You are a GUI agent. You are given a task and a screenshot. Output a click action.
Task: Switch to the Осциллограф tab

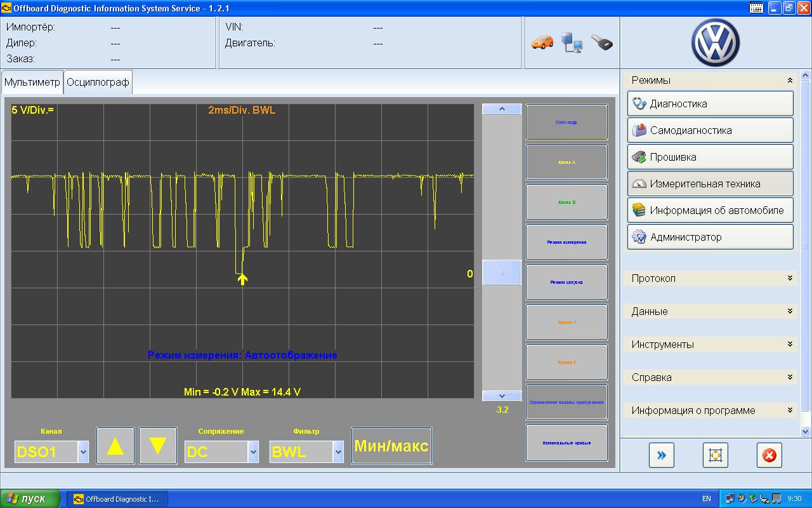pyautogui.click(x=98, y=82)
